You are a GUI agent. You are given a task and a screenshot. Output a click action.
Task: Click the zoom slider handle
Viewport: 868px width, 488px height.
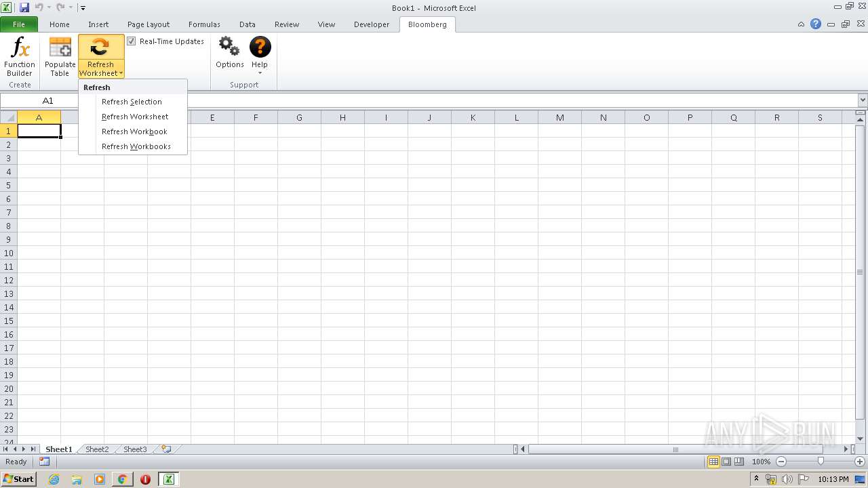tap(821, 462)
